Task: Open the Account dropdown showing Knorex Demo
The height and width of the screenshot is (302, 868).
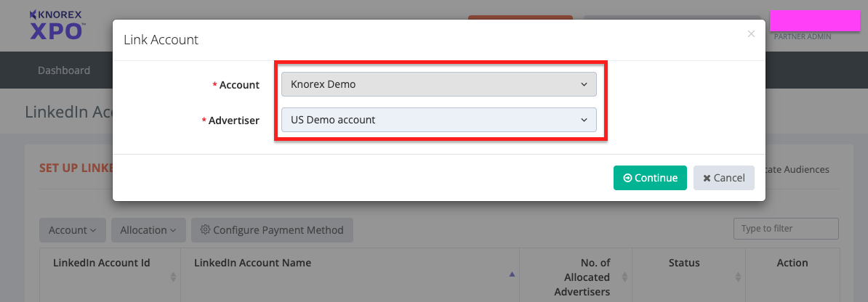Action: (x=439, y=84)
